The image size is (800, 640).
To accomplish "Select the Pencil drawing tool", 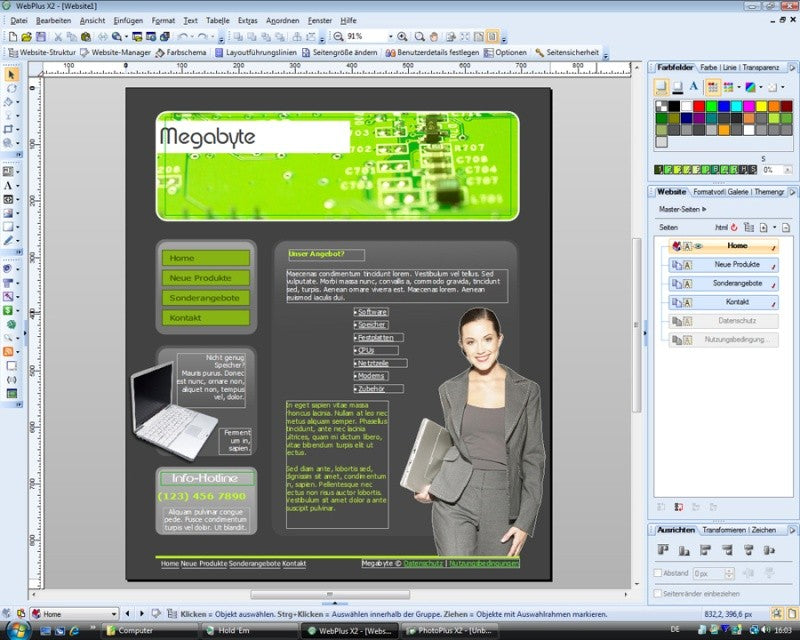I will coord(9,240).
